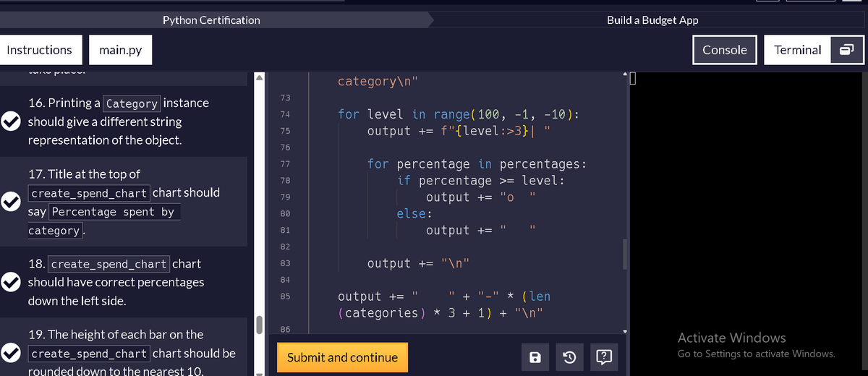
Task: Click the 'for percentage in percentages:' line
Action: [x=477, y=164]
